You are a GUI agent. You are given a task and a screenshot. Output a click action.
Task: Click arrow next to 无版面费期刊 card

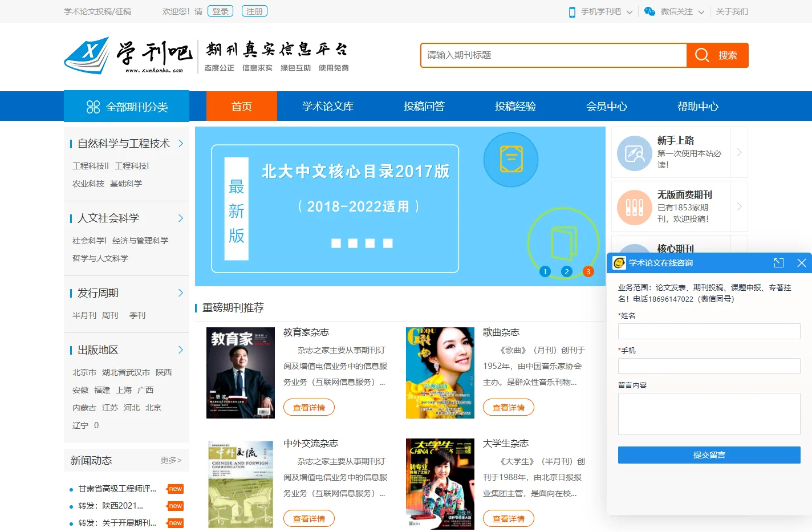pyautogui.click(x=739, y=206)
